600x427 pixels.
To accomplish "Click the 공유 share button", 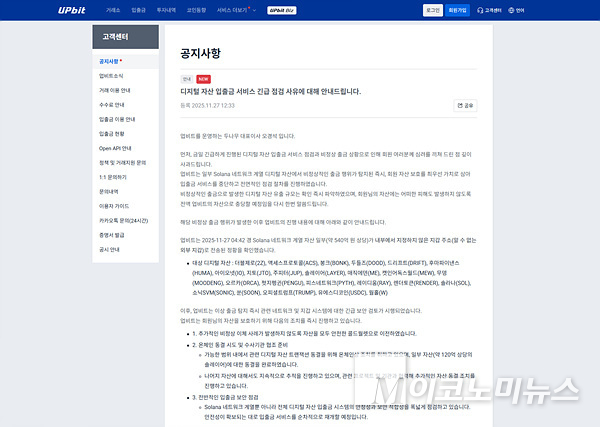I will 464,104.
